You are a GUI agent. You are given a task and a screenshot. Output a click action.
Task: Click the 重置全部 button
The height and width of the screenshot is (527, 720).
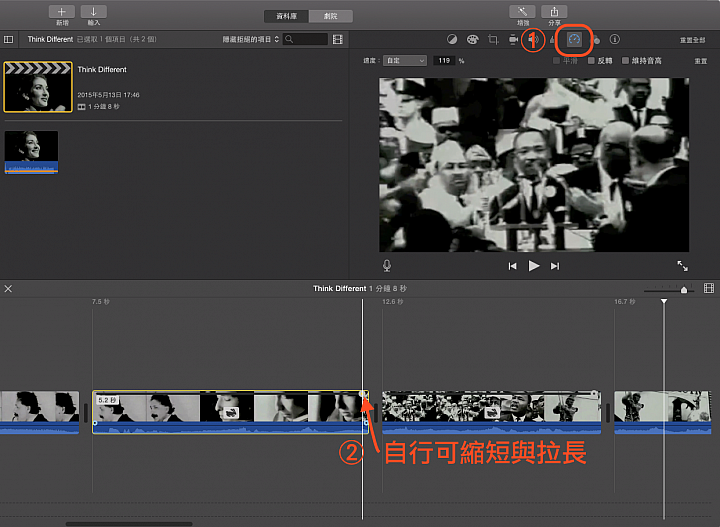[692, 40]
